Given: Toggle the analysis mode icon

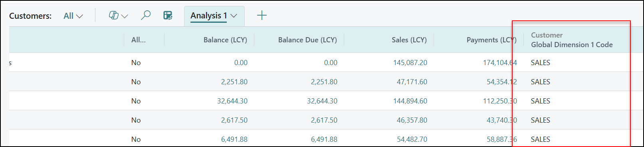Looking at the screenshot, I should click(168, 16).
